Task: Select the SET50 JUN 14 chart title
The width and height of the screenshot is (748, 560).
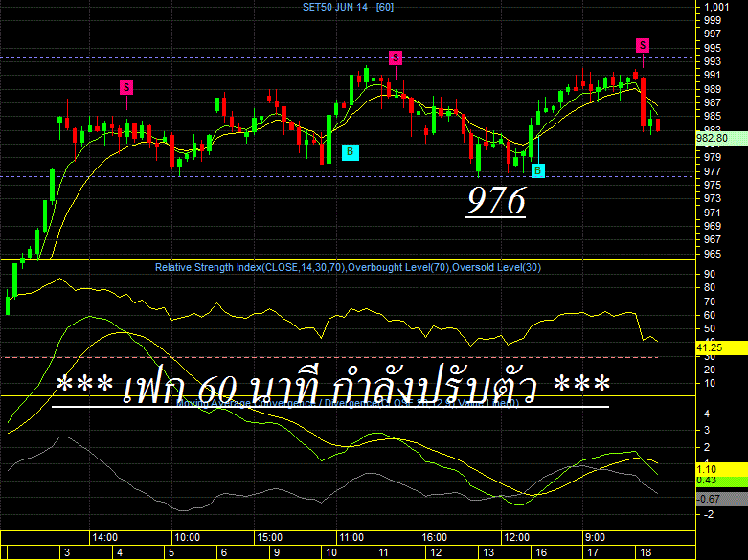Action: pyautogui.click(x=348, y=7)
